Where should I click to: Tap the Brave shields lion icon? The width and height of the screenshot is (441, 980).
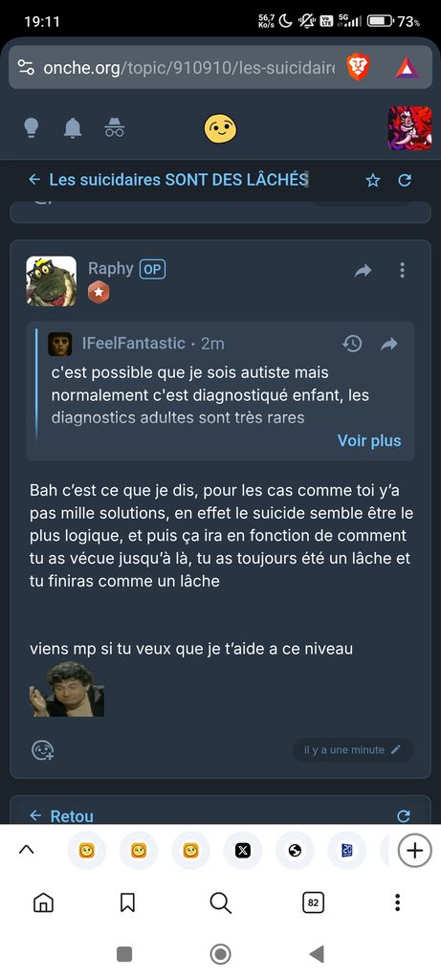tap(359, 67)
